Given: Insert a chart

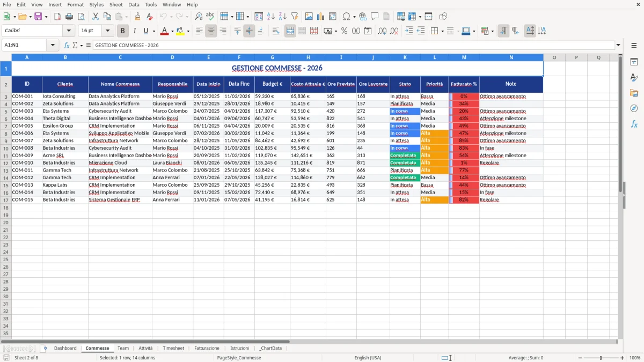Looking at the screenshot, I should [x=320, y=16].
